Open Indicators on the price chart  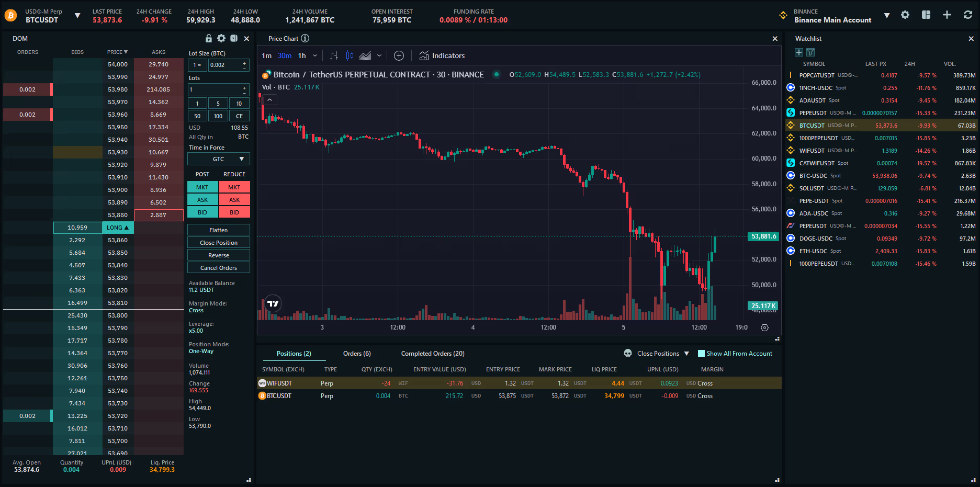tap(442, 55)
